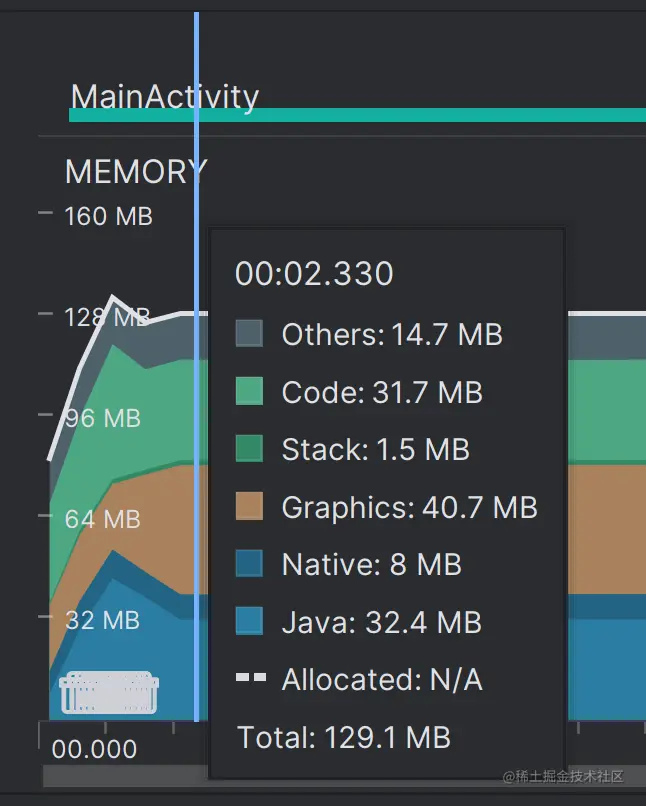Click the MainActivity label

click(165, 96)
